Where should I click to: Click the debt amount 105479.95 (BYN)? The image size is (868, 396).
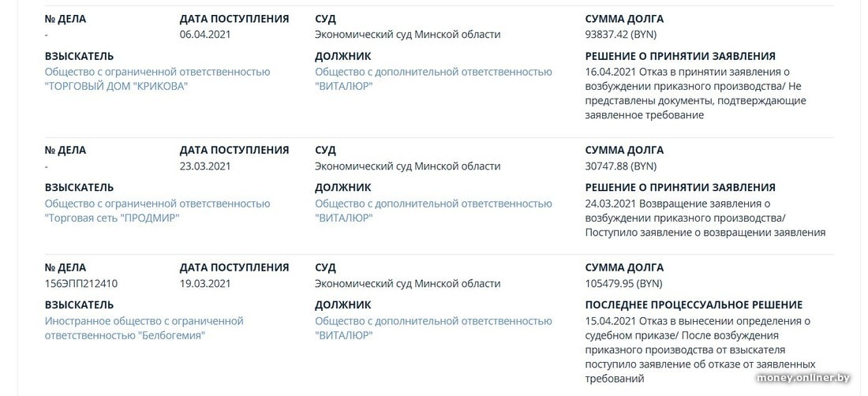tap(623, 284)
